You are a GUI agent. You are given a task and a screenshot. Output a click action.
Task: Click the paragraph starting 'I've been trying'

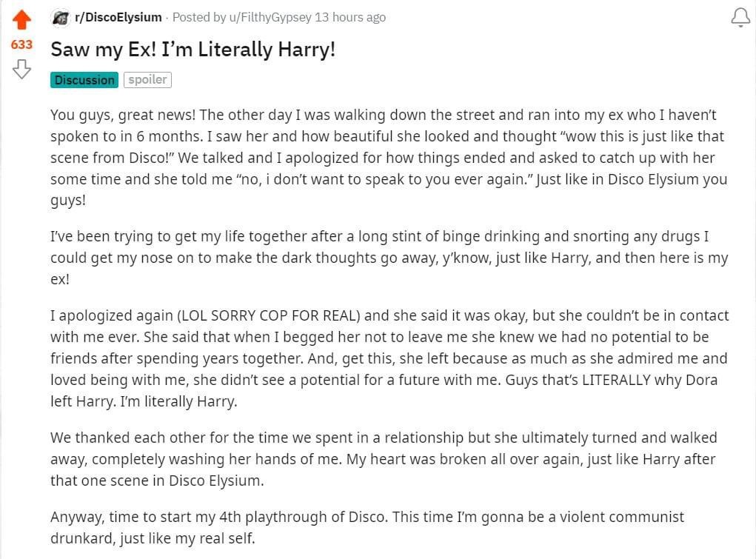(x=389, y=258)
